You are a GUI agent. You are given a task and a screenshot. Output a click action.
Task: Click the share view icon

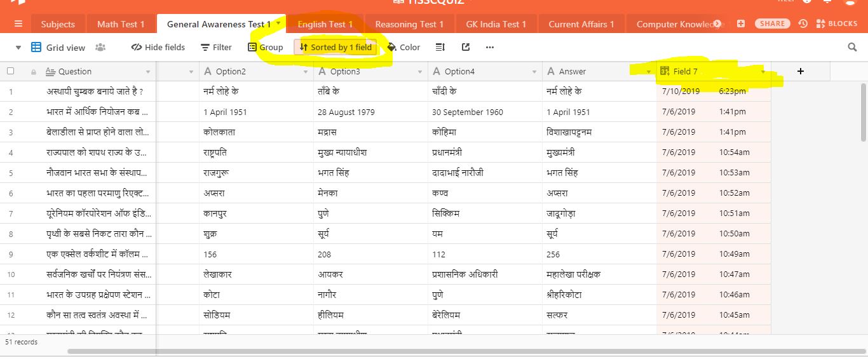[466, 47]
